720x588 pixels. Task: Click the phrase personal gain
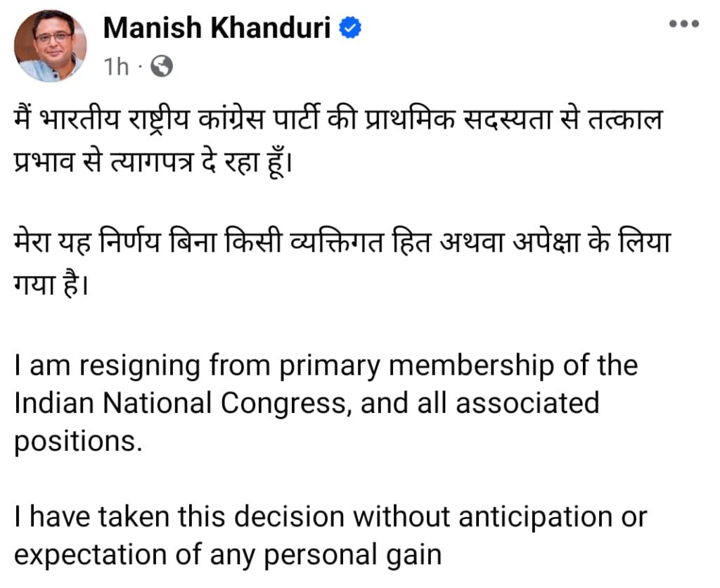(x=353, y=556)
